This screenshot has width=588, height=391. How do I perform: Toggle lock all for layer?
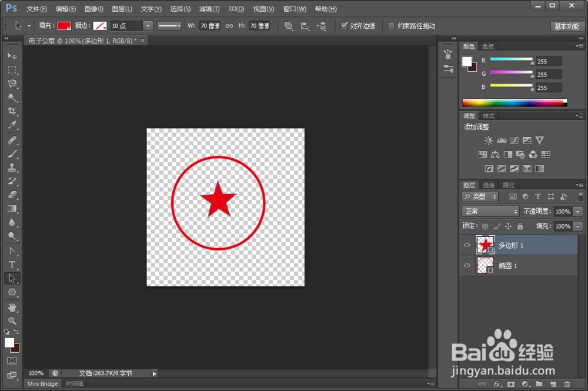coord(520,226)
